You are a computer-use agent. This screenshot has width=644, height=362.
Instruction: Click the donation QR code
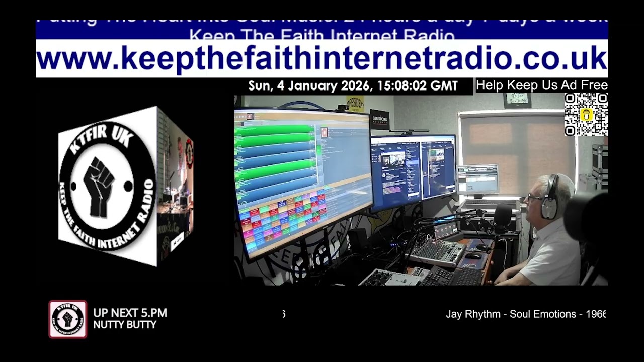(586, 115)
